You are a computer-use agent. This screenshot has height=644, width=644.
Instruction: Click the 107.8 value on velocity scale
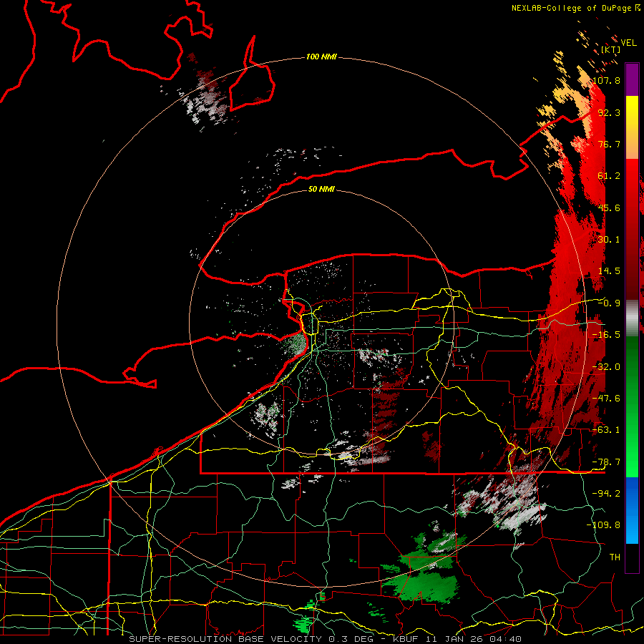(607, 80)
